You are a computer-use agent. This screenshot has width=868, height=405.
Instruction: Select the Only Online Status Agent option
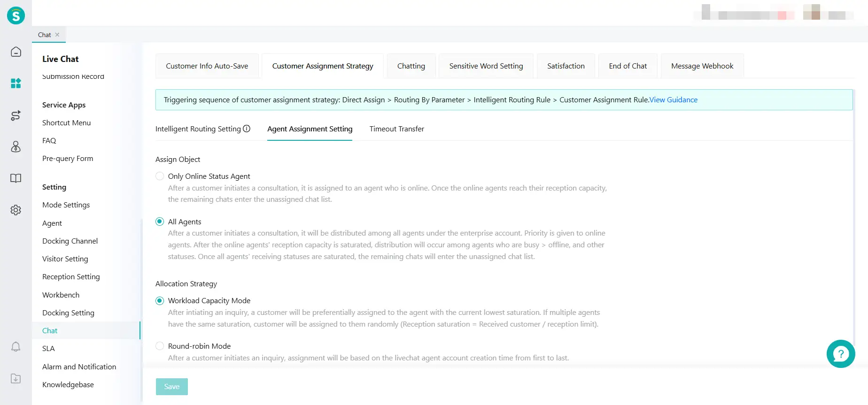(x=160, y=176)
